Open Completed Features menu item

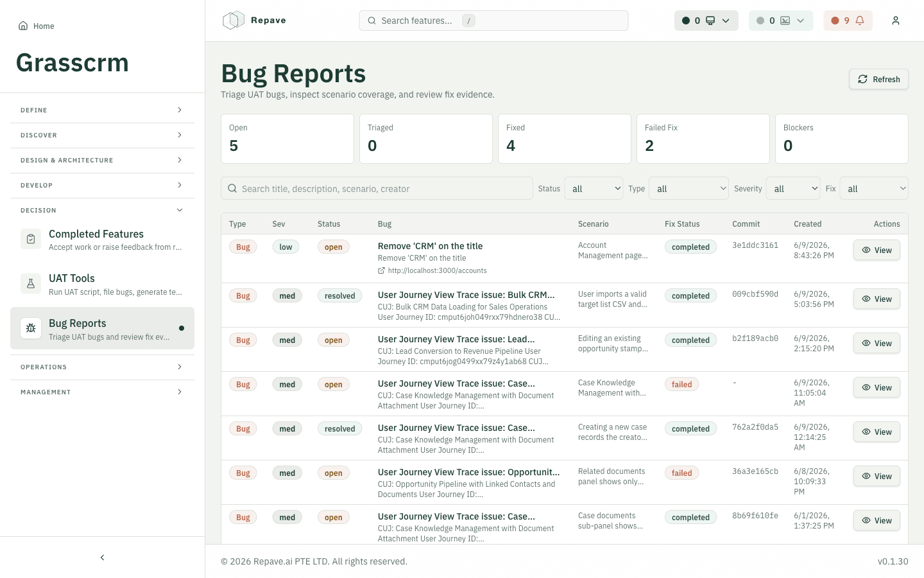tap(102, 240)
